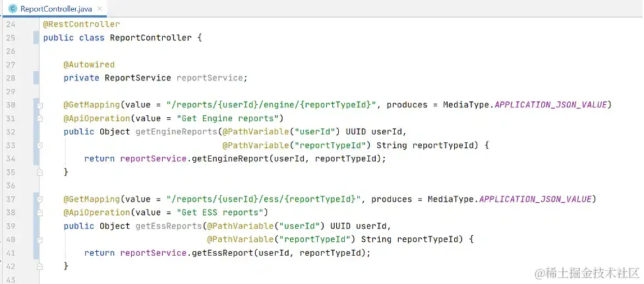Toggle the fold marker on line 40
Image resolution: width=644 pixels, height=284 pixels.
(40, 240)
